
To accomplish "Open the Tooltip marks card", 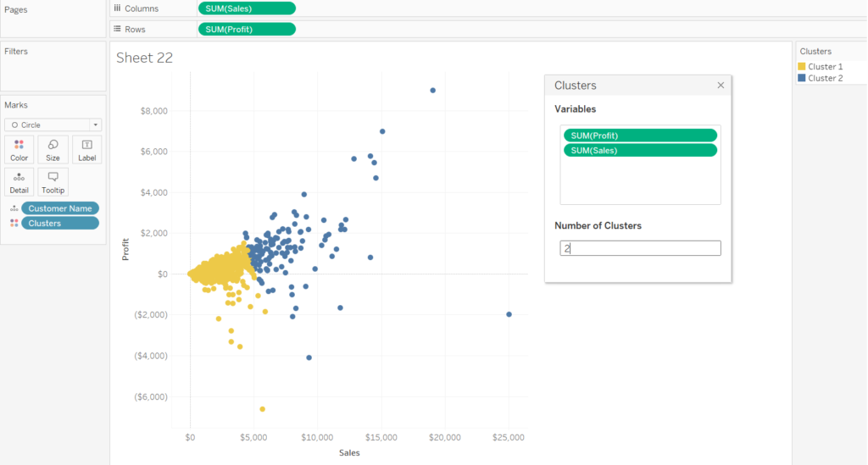I will (53, 181).
